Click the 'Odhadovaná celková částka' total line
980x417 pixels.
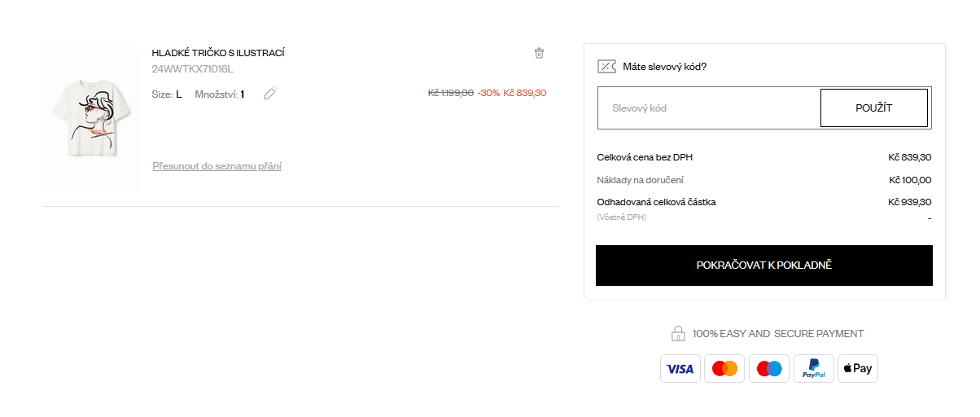click(656, 202)
